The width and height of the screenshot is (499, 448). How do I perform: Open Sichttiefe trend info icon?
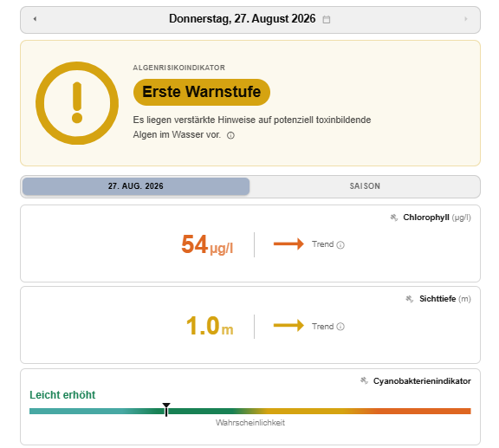(340, 327)
